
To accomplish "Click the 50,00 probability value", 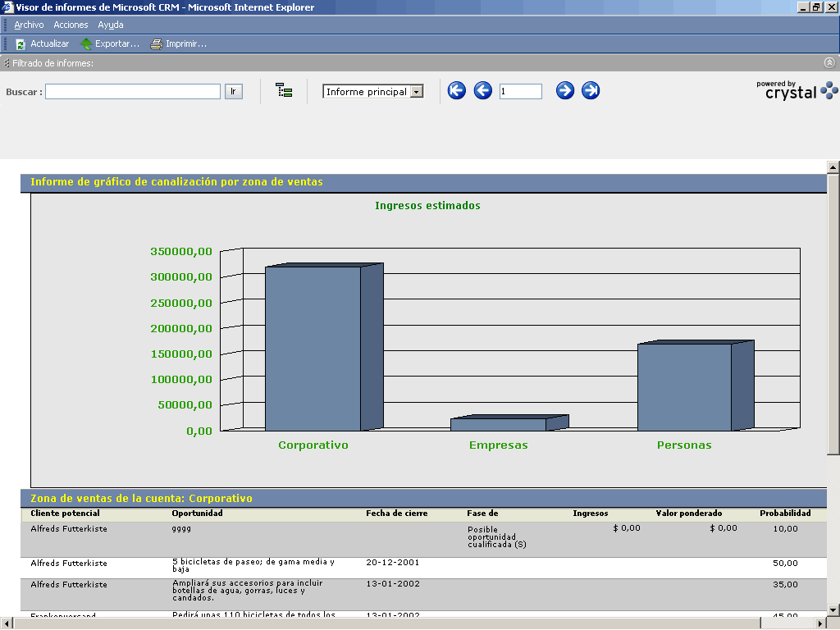I will tap(785, 563).
